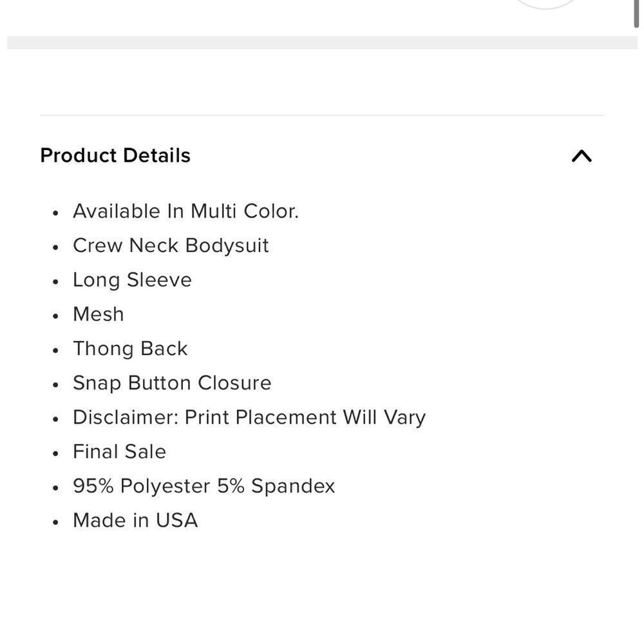Select the 'Crew Neck Bodysuit' bullet item
The width and height of the screenshot is (644, 644).
171,245
